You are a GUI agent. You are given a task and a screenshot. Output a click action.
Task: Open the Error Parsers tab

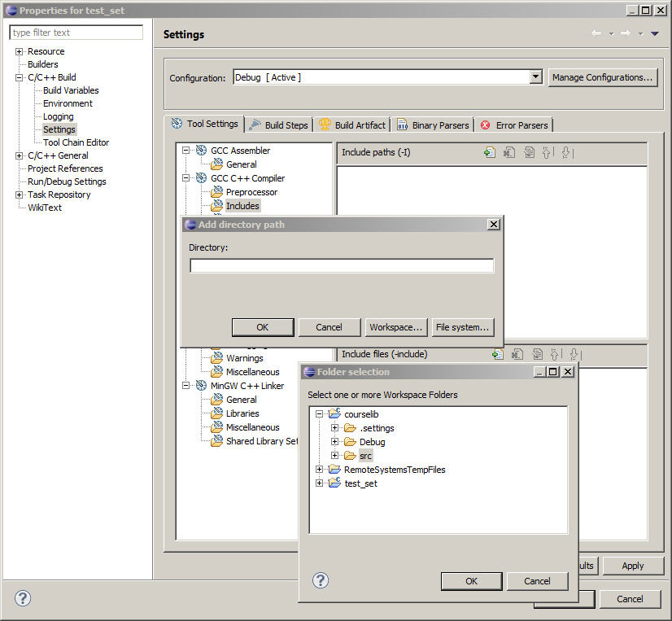[x=513, y=125]
